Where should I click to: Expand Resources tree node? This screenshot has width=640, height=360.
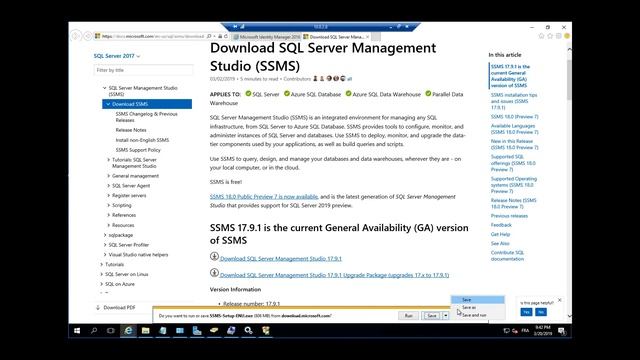pyautogui.click(x=109, y=225)
